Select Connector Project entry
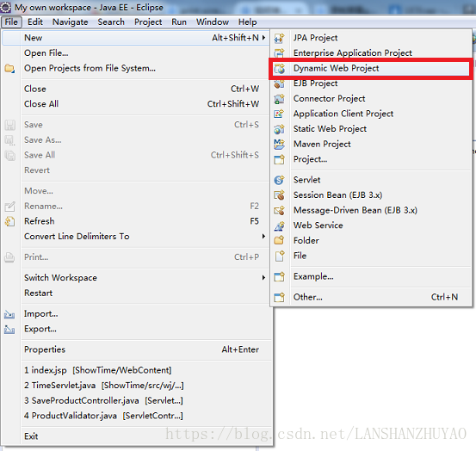The image size is (476, 451). (x=371, y=99)
